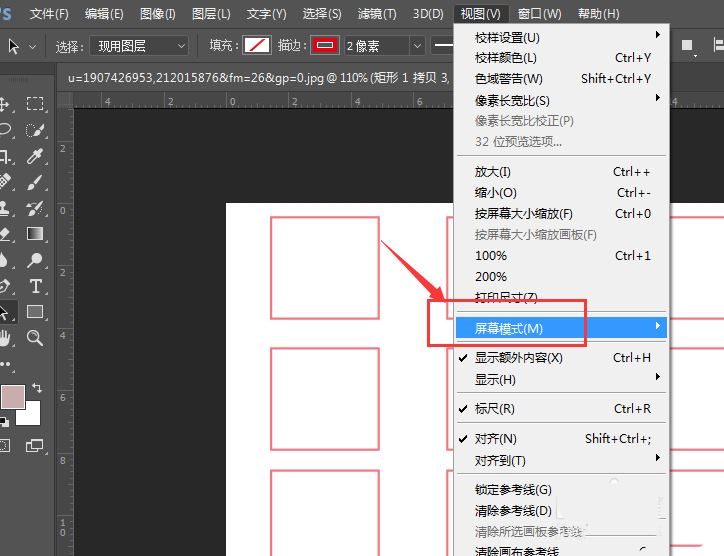
Task: Select the Zoom magnifier tool
Action: (x=35, y=338)
